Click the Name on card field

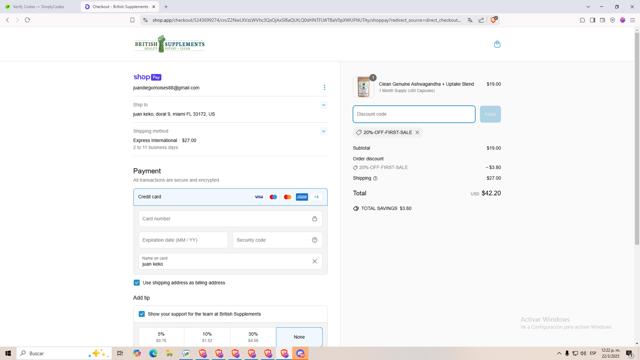tap(230, 261)
